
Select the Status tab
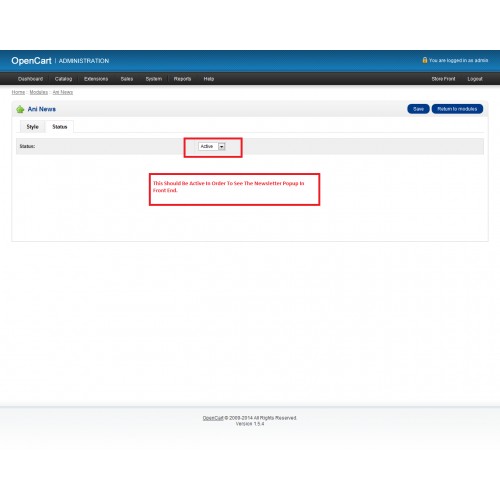pyautogui.click(x=60, y=127)
